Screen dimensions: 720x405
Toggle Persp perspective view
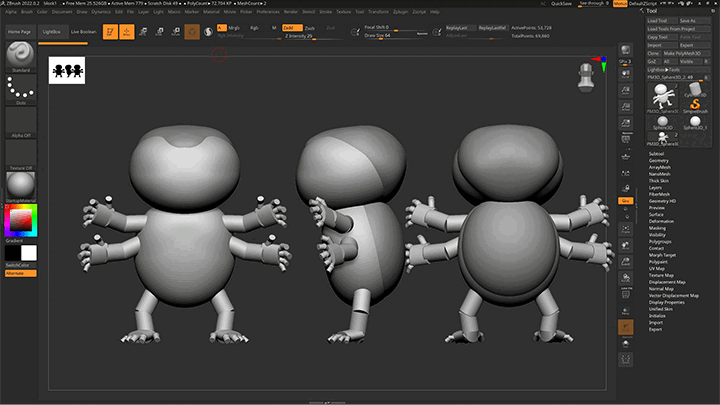point(625,139)
